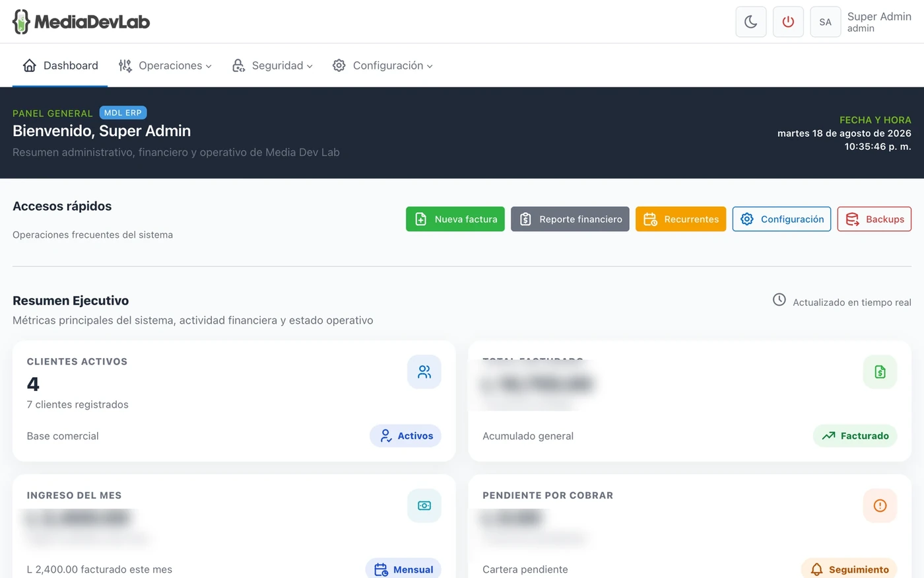
Task: Expand the Seguridad menu
Action: point(272,65)
